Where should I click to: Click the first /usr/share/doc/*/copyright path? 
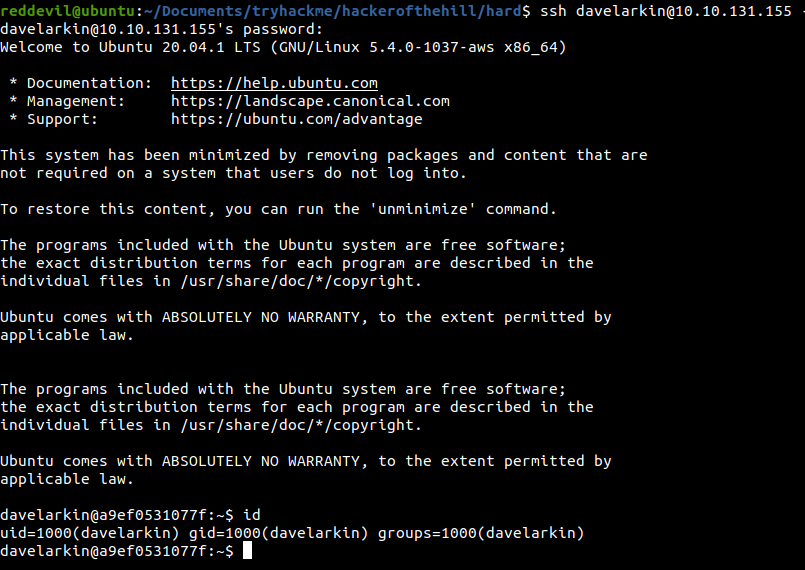coord(301,281)
